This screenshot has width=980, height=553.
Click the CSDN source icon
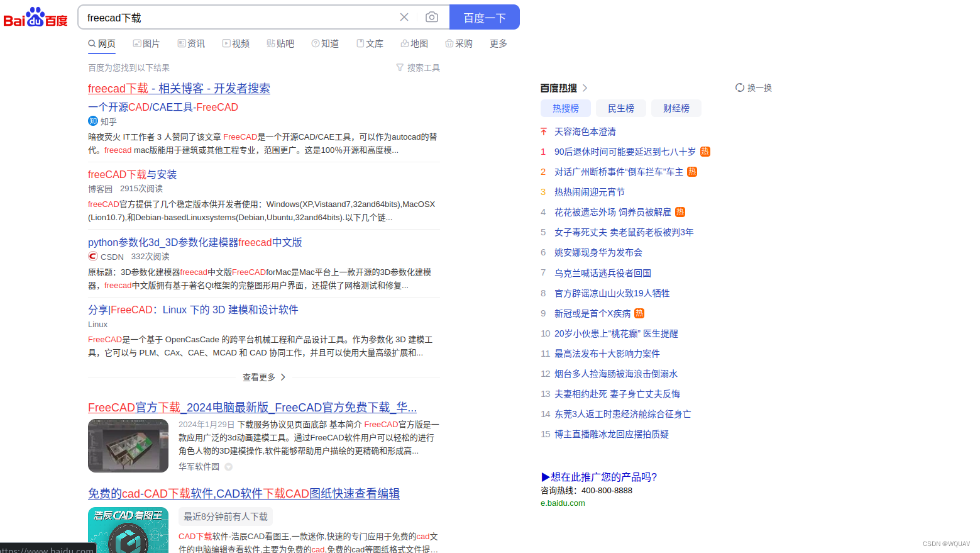click(93, 257)
